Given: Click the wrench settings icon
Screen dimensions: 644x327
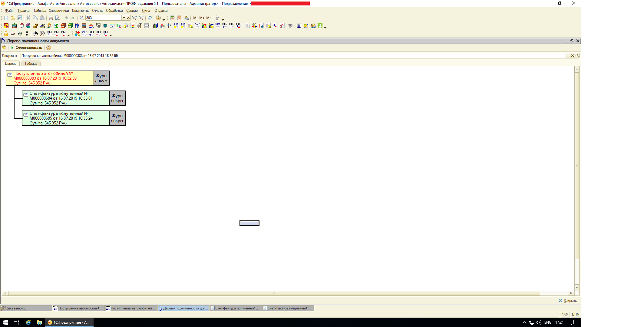Looking at the screenshot, I should pyautogui.click(x=217, y=18).
